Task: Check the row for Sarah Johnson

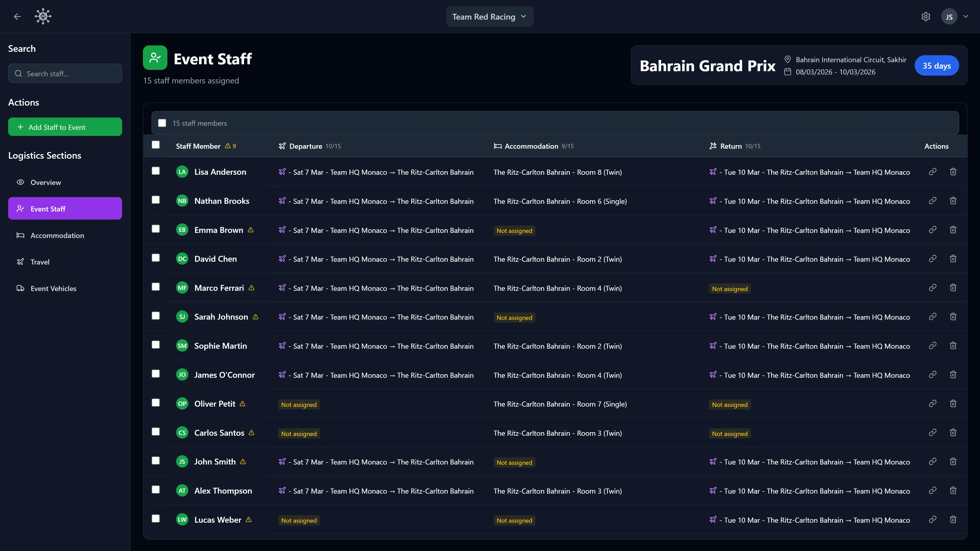Action: pyautogui.click(x=156, y=316)
